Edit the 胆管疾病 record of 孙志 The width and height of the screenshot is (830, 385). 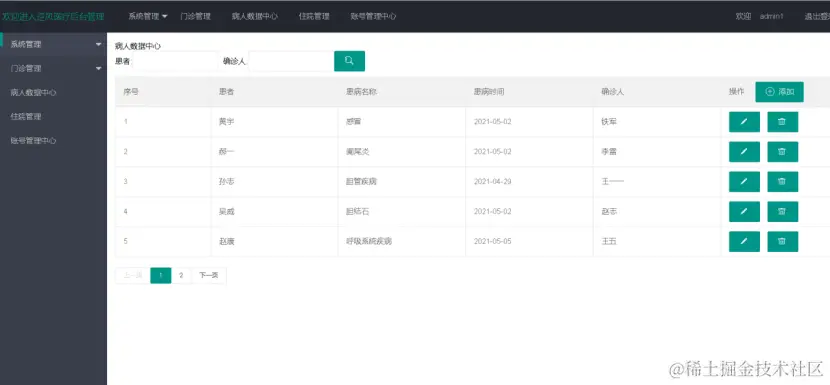click(744, 182)
